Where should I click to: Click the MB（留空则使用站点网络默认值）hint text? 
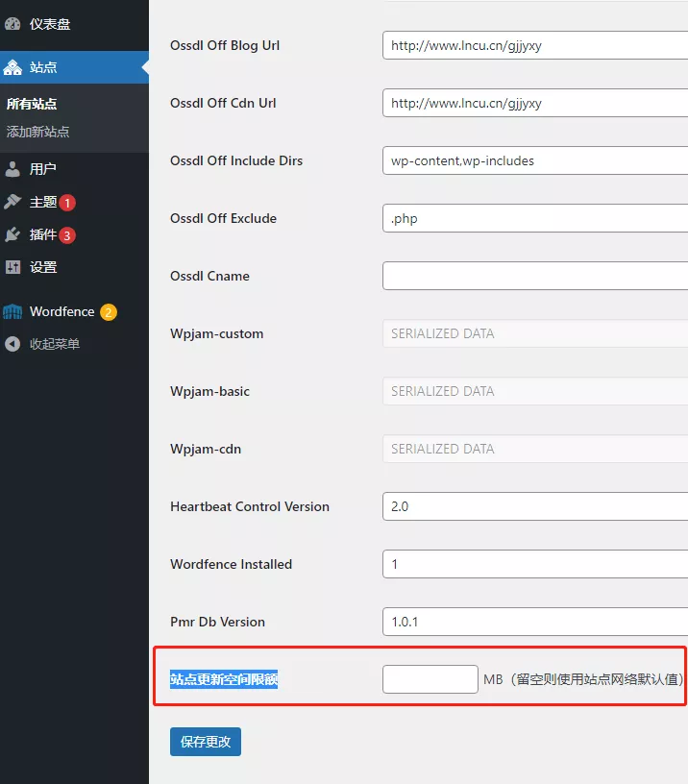click(x=583, y=679)
